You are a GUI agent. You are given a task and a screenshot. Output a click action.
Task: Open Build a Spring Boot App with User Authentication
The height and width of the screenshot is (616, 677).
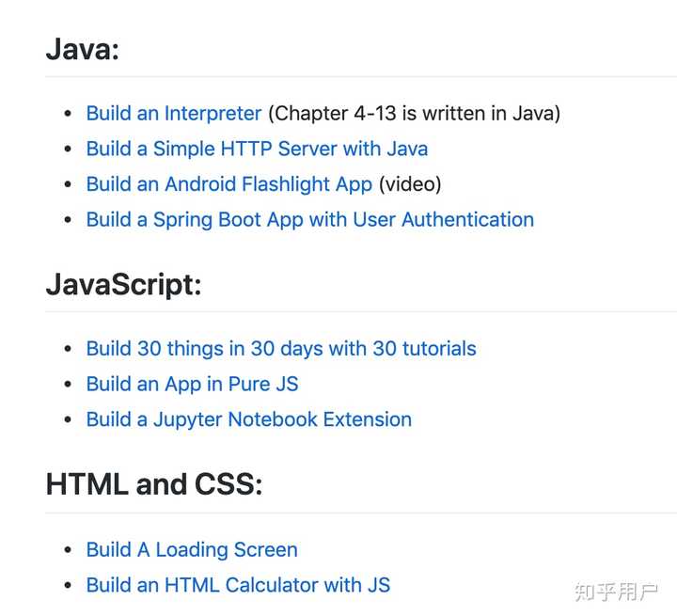point(309,220)
